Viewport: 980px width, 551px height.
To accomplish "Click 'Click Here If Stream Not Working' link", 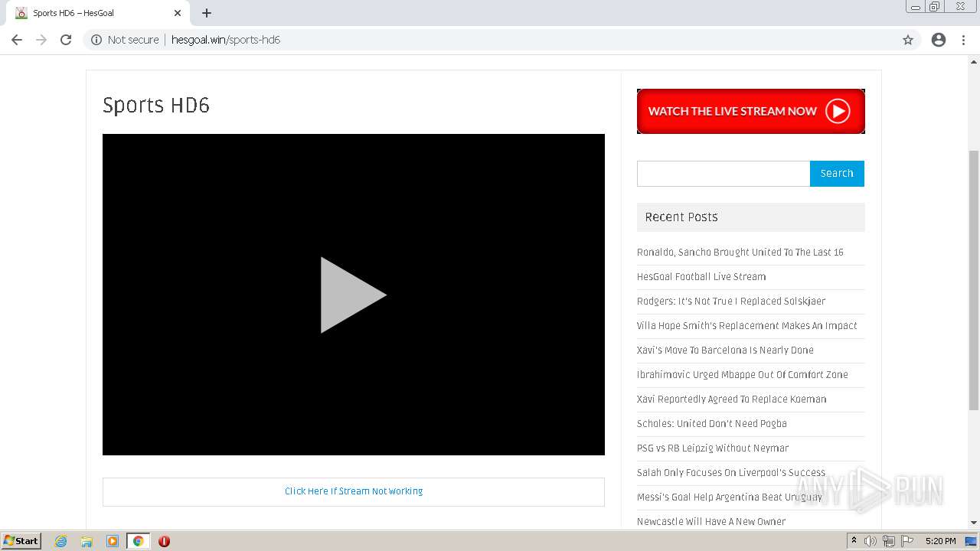I will [354, 491].
